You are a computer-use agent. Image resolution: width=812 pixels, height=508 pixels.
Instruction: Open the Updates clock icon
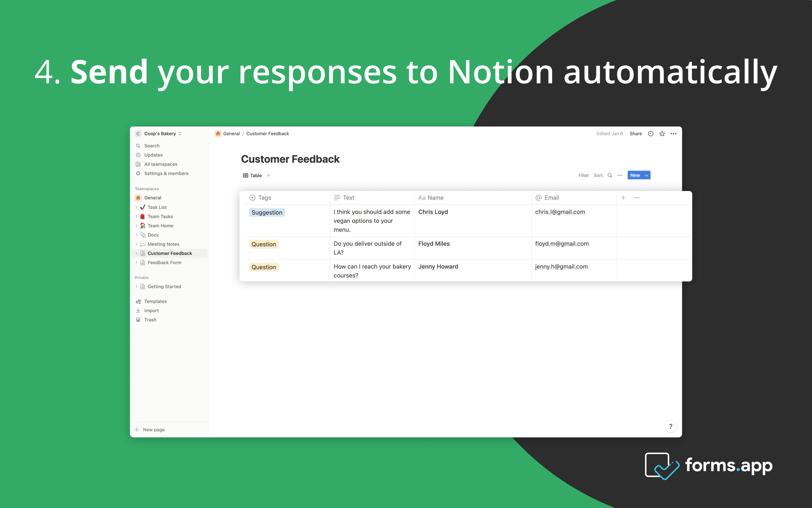[138, 155]
